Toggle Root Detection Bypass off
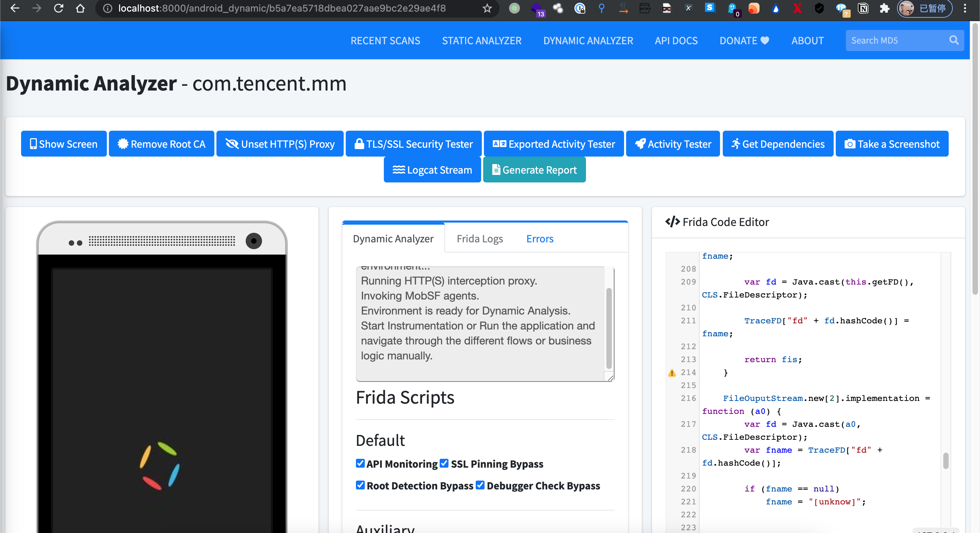The width and height of the screenshot is (980, 533). [360, 485]
